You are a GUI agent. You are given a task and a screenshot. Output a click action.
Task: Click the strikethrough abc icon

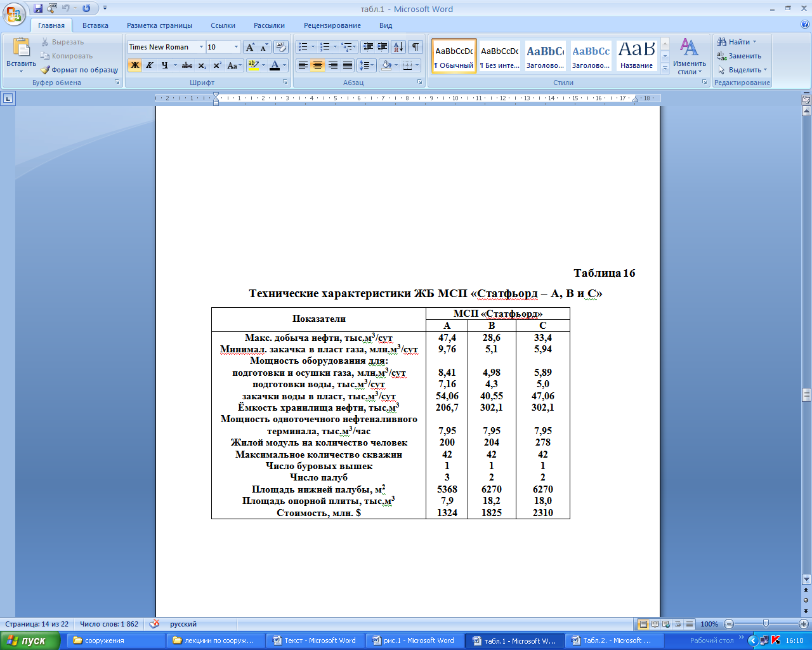tap(187, 65)
